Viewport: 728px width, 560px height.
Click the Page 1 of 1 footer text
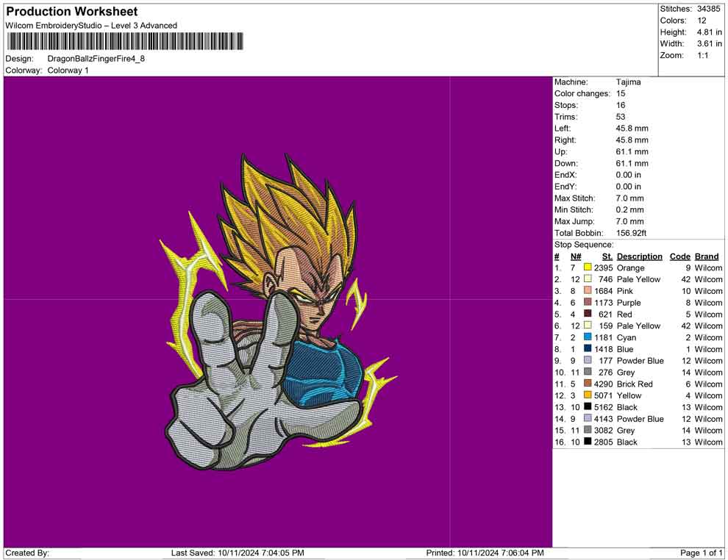702,553
